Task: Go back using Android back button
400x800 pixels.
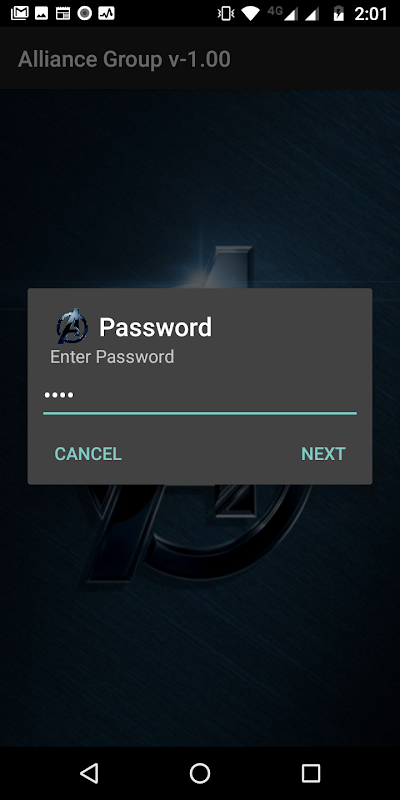Action: 89,773
